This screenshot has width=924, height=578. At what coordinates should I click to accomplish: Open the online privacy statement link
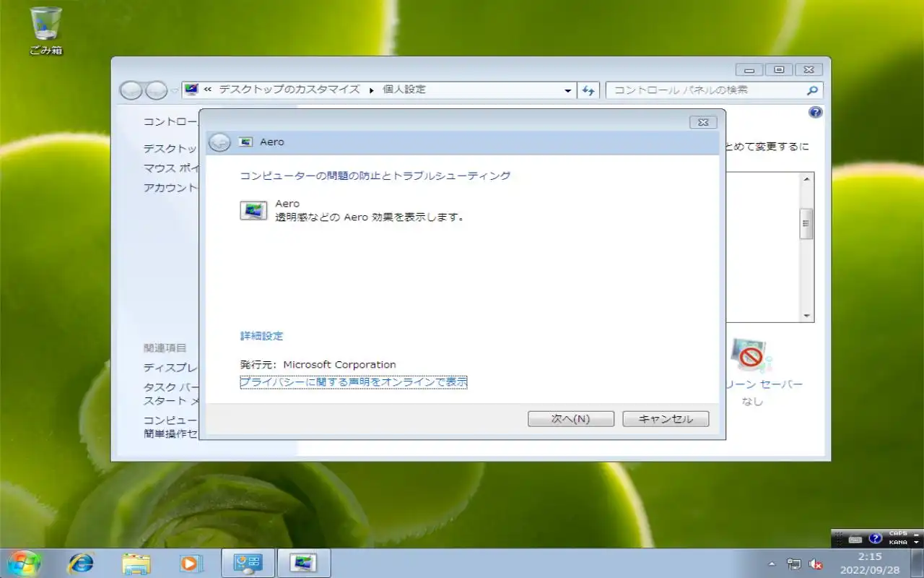[x=354, y=381]
